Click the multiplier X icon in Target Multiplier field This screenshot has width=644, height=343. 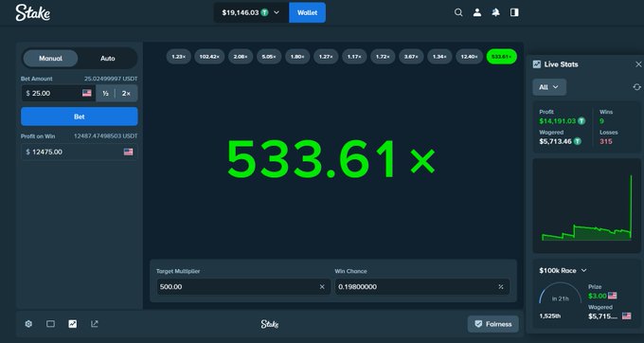322,287
